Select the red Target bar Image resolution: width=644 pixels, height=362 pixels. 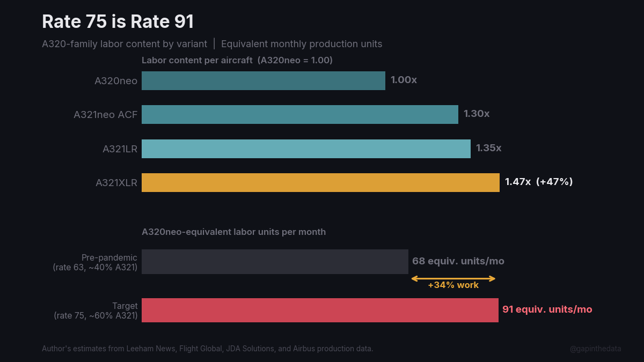320,310
